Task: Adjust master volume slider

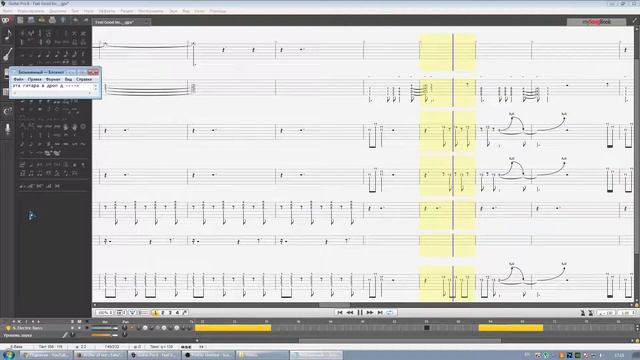Action: point(104,335)
